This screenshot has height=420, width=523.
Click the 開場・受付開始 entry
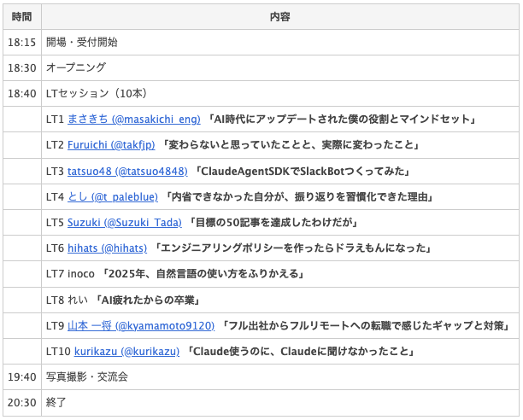tap(82, 42)
